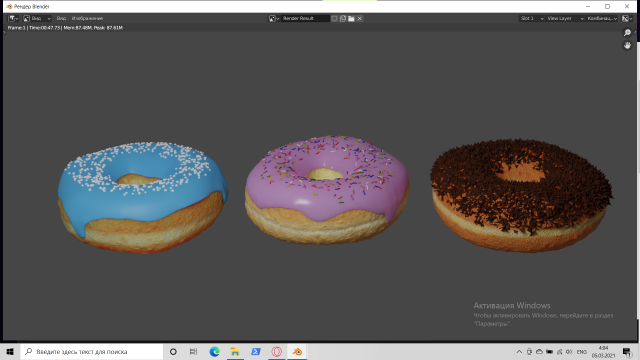Viewport: 640px width, 360px height.
Task: Open the Slot 1 render slot dropdown
Action: click(x=532, y=18)
